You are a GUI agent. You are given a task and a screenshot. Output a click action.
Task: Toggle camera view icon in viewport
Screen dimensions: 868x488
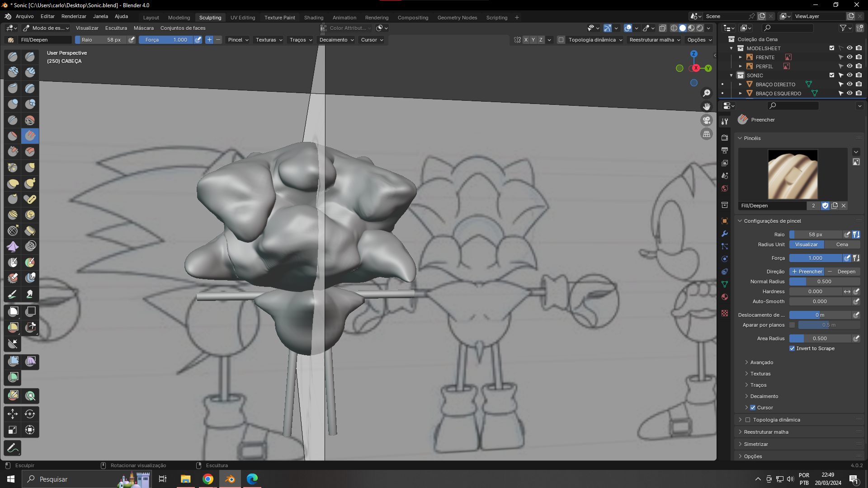click(x=707, y=120)
